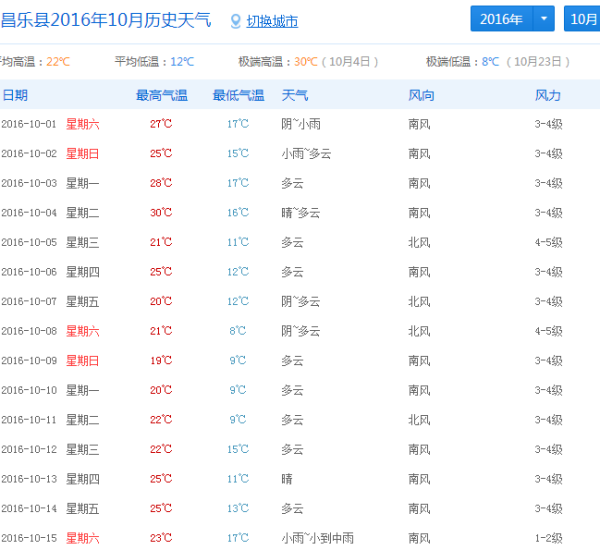Screen dimensions: 600x550
Task: Expand the year dropdown arrow next to 2016年
Action: click(543, 19)
